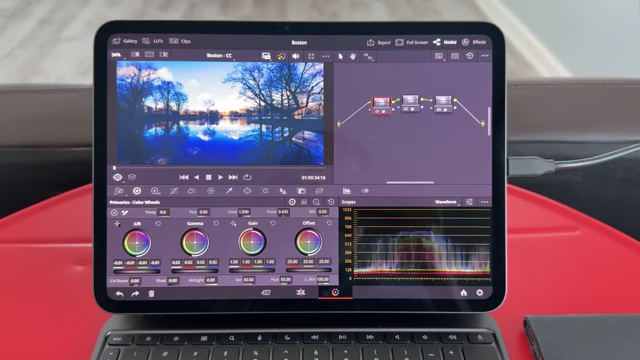
Task: Click the Pivot value field
Action: click(x=283, y=212)
